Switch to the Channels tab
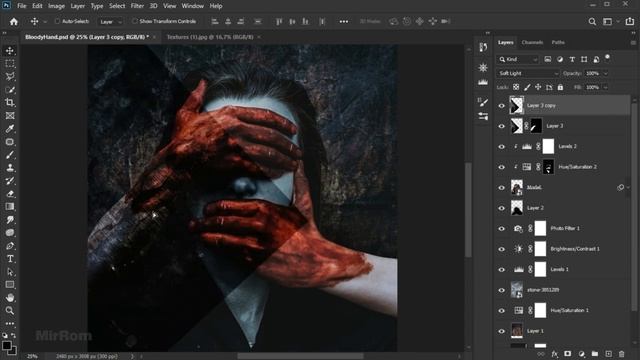 pos(532,42)
